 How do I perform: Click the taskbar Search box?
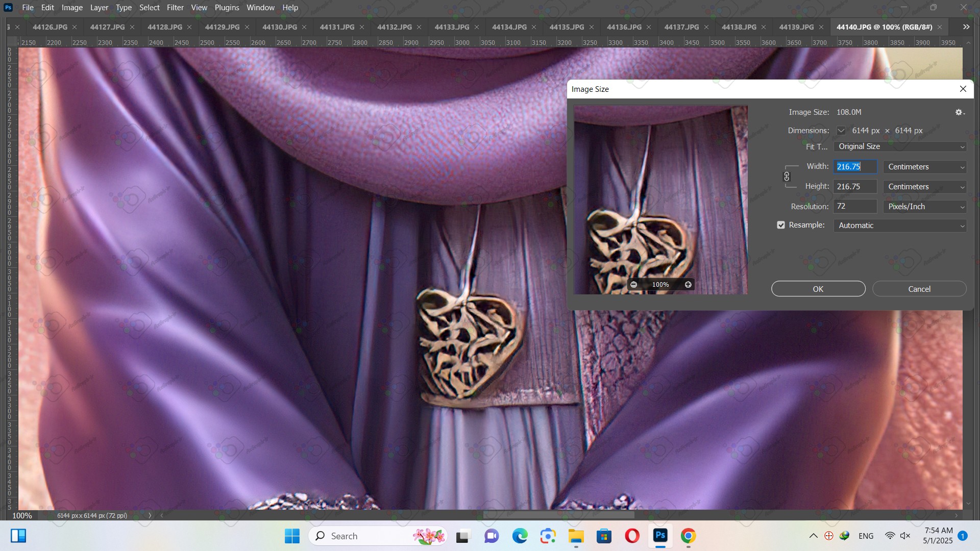pos(378,536)
